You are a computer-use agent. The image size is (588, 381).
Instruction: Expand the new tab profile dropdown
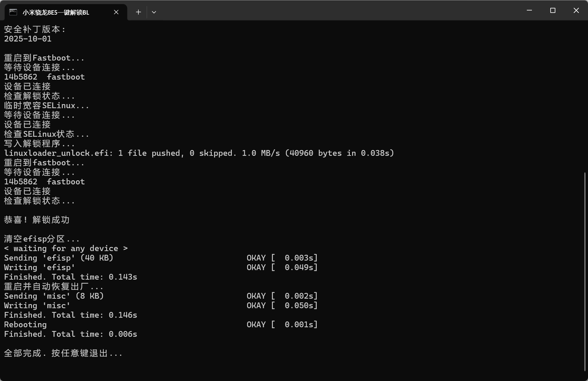click(154, 12)
